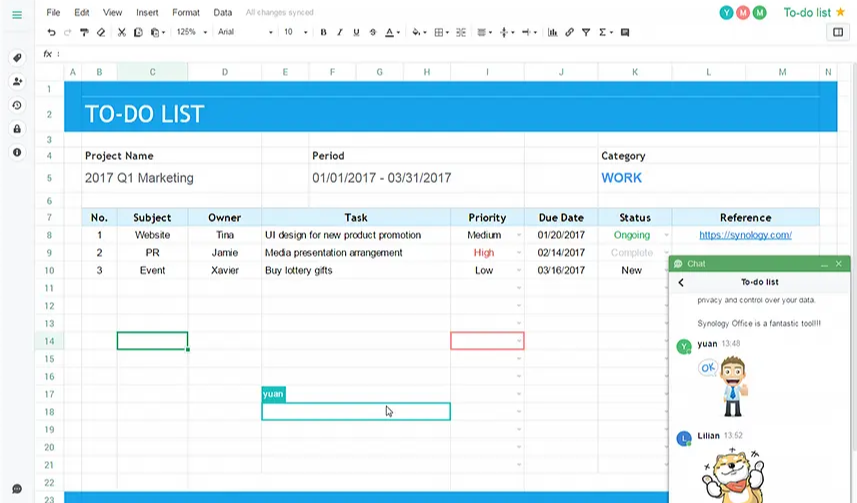
Task: Click the insert link icon in toolbar
Action: 569,32
